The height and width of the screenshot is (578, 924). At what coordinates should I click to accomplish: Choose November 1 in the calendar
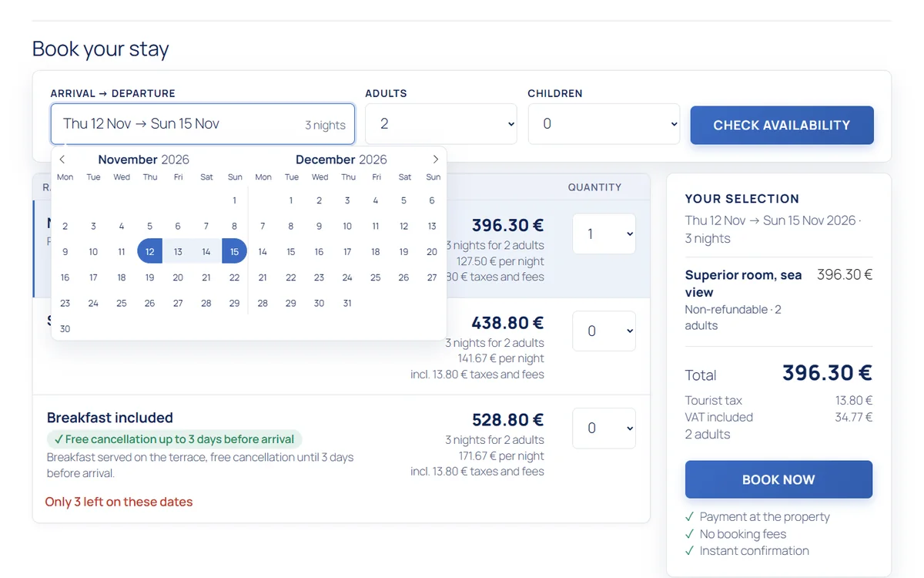[234, 200]
